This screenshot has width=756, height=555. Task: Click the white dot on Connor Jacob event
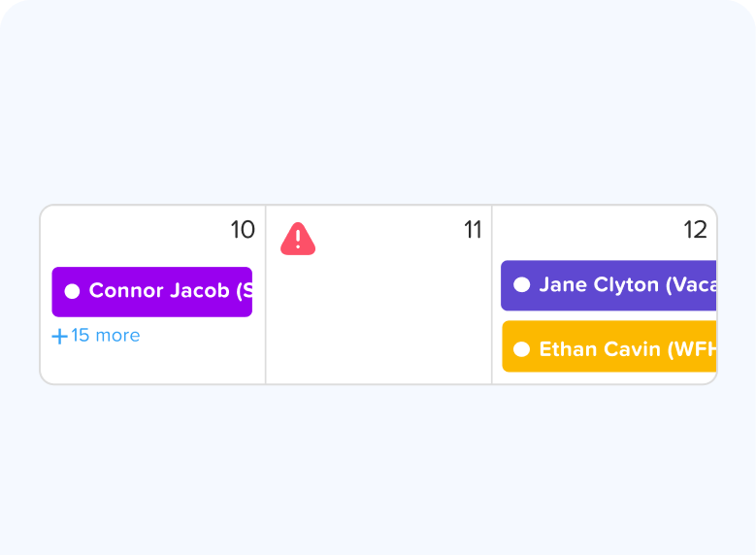[72, 291]
